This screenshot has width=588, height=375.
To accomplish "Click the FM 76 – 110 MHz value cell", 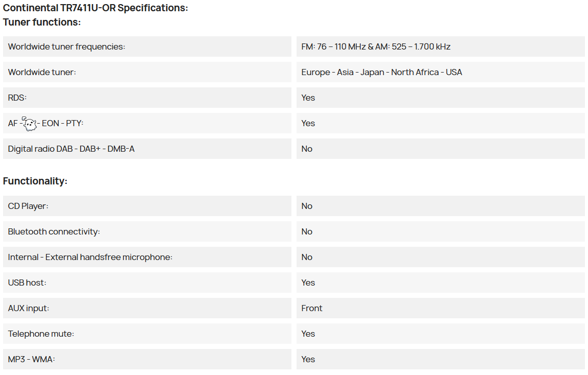I will coord(440,46).
